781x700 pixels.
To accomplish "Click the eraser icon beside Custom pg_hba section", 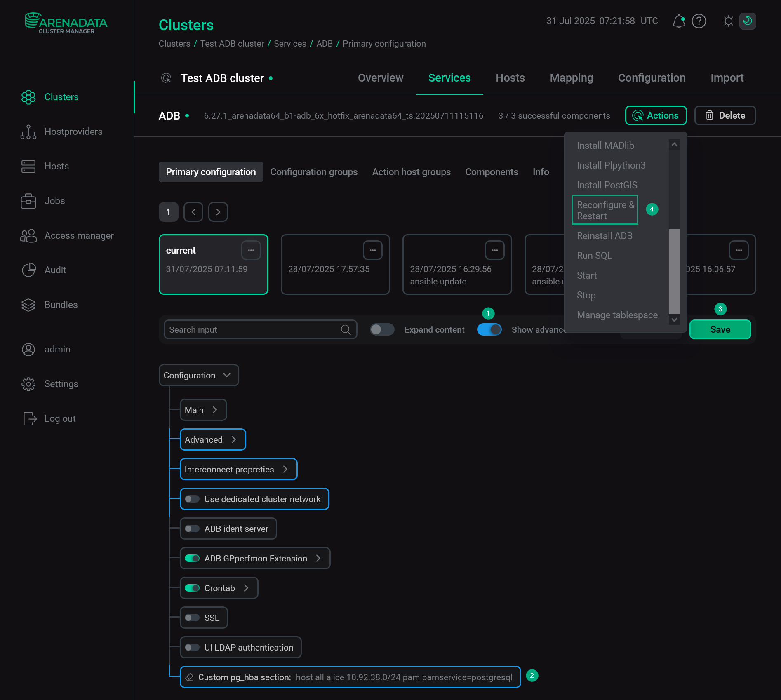I will 189,677.
